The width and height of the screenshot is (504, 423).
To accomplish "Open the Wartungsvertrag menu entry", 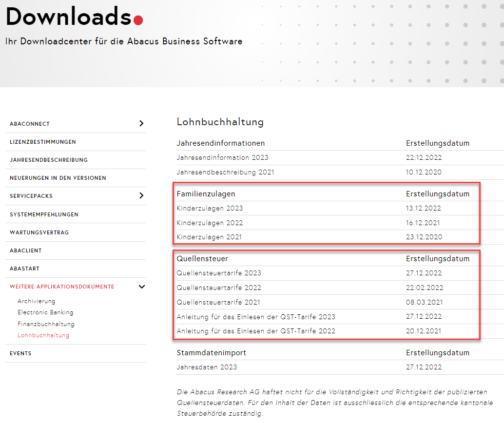I will tap(39, 232).
